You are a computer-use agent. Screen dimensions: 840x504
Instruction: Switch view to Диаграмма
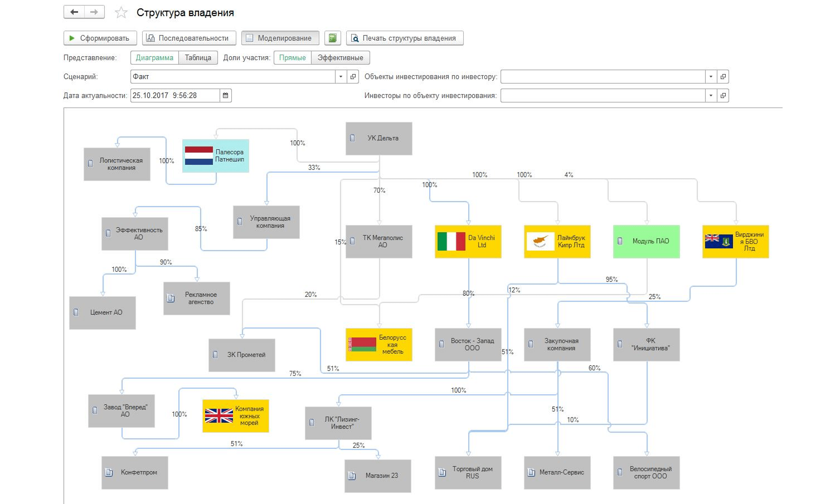pyautogui.click(x=154, y=57)
